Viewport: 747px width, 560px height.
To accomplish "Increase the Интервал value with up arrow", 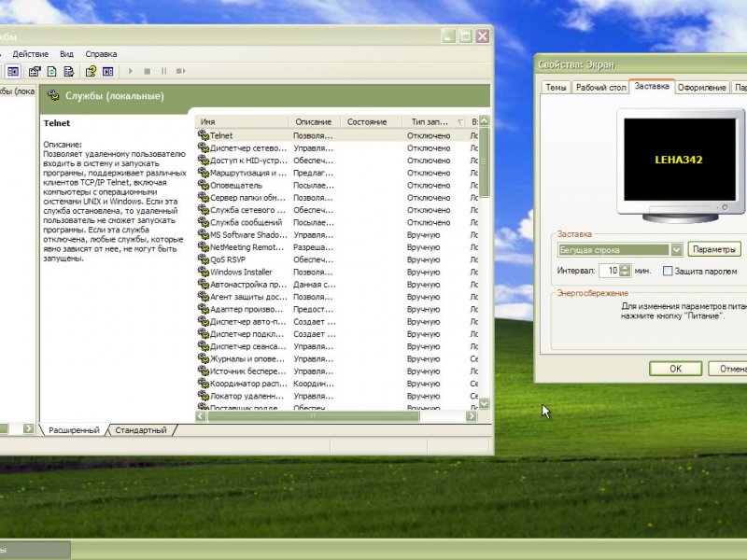I will tap(625, 268).
